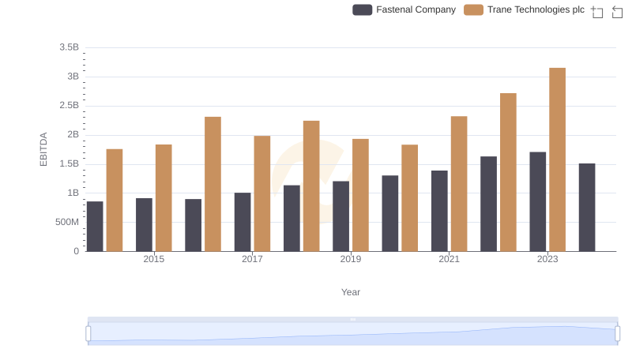Image resolution: width=632 pixels, height=364 pixels.
Task: Click the left handle of zoom slider
Action: 88,334
